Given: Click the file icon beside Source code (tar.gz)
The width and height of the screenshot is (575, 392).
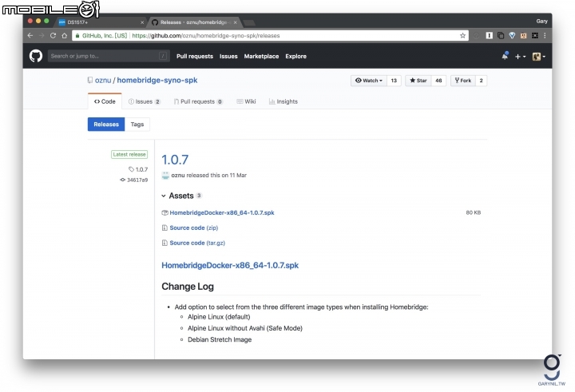Looking at the screenshot, I should pyautogui.click(x=165, y=243).
